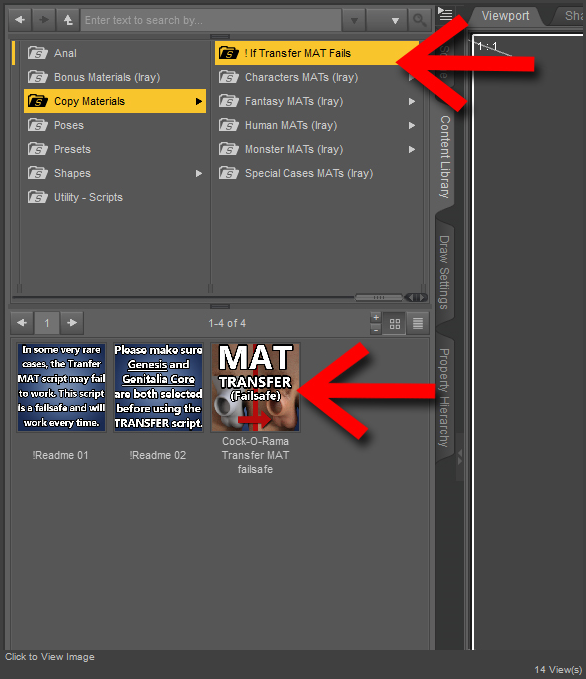Select the Anal folder

(x=115, y=53)
